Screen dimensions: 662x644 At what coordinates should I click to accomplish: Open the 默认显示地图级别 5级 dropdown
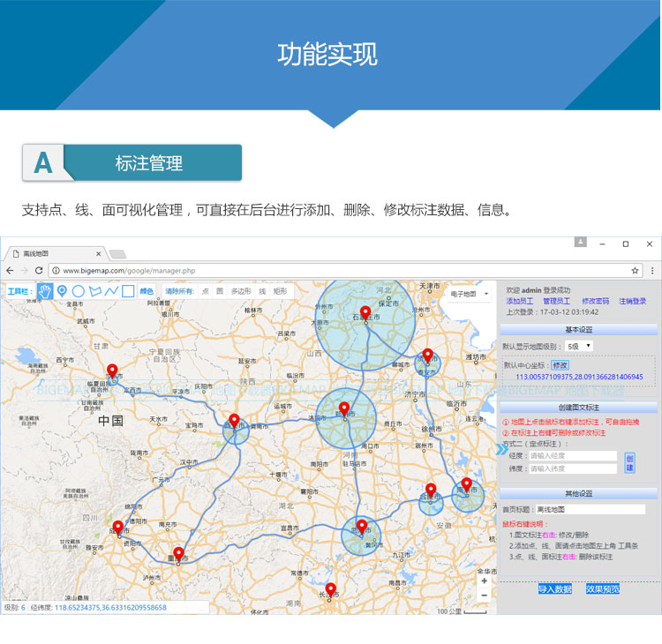[x=579, y=346]
